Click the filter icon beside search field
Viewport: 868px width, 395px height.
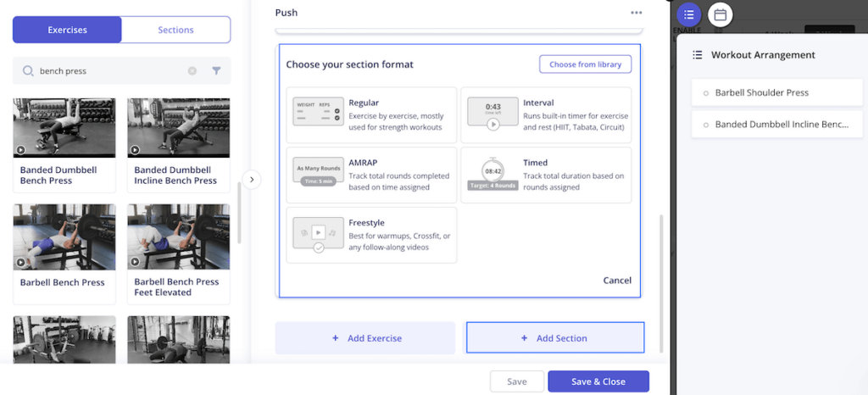[x=216, y=71]
